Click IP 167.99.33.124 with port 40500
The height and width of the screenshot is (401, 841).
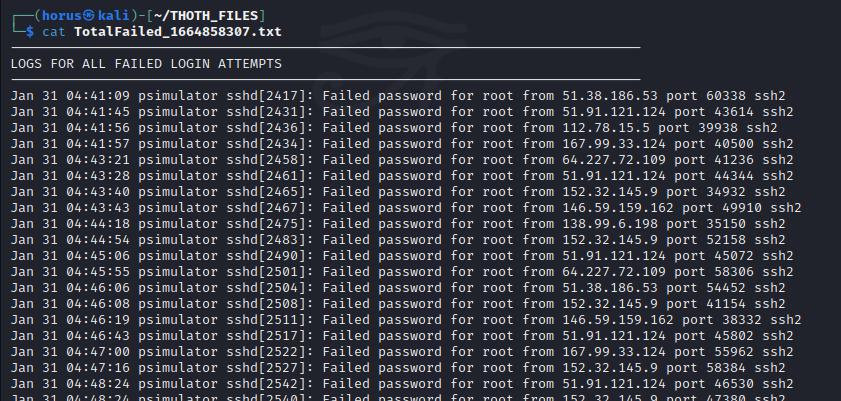click(614, 144)
